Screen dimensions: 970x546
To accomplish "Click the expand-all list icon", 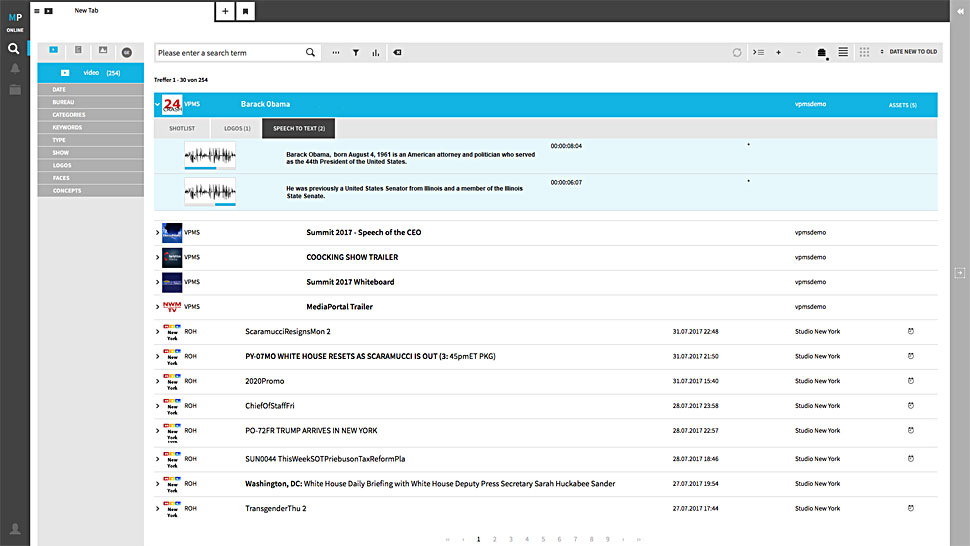I will (758, 53).
